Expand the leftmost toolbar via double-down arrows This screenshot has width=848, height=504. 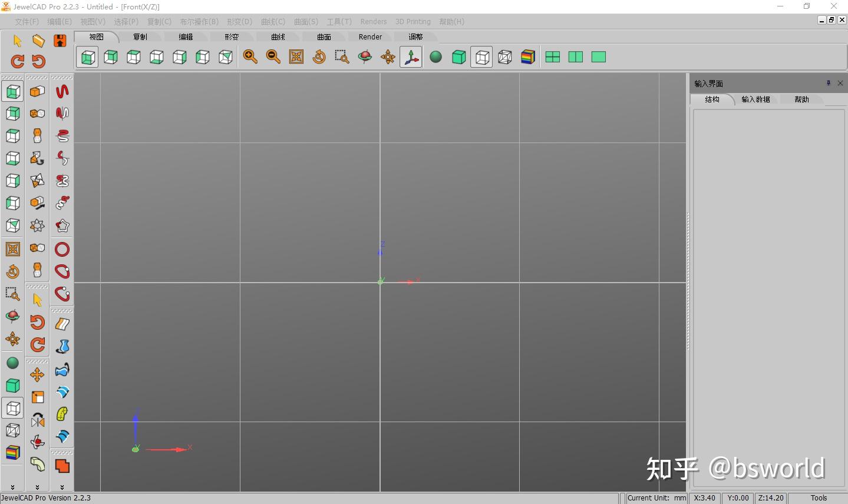12,487
